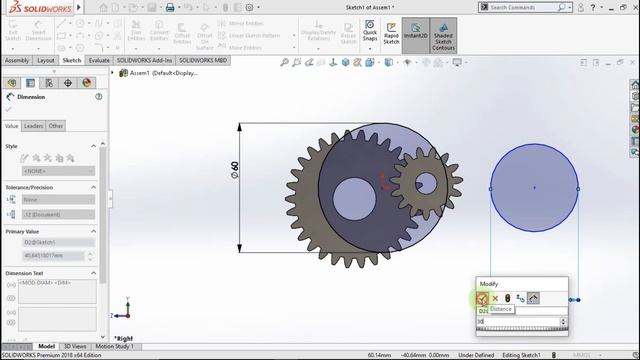Click the Ø60 dimension text in sketch

coord(234,170)
